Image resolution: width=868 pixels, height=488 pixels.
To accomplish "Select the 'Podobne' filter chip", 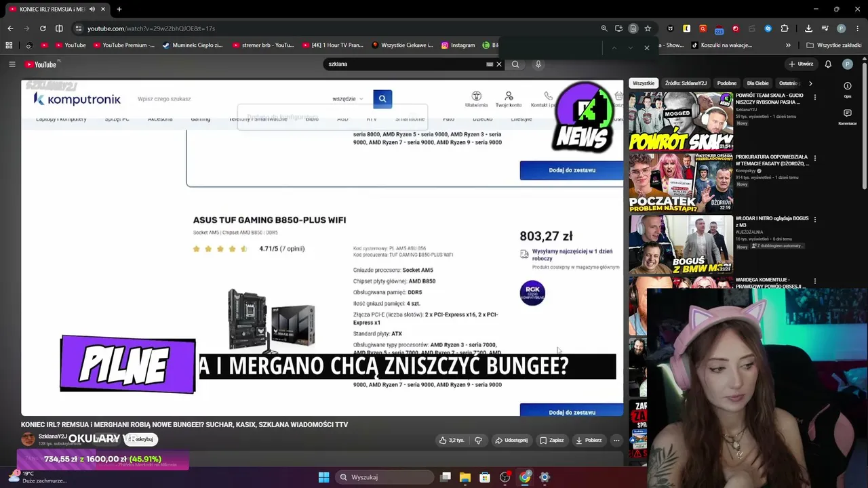I will pyautogui.click(x=727, y=83).
